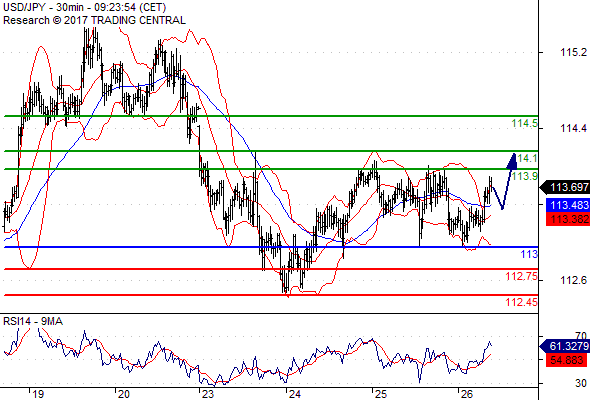This screenshot has width=590, height=400.
Task: Click the blue 113 pivot level label
Action: coord(529,254)
